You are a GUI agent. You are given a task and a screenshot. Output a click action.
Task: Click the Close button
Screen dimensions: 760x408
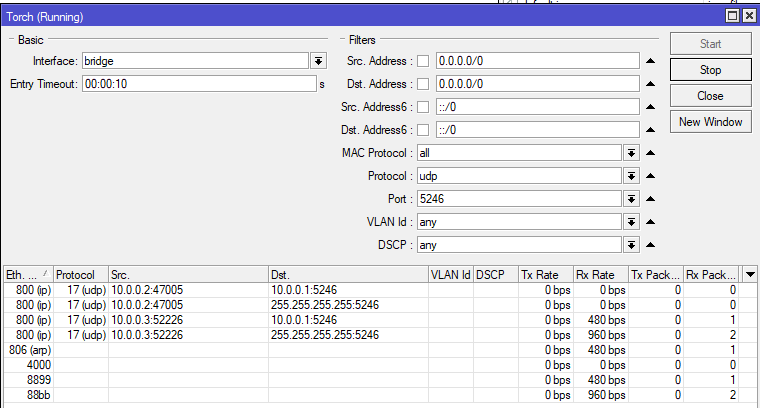tap(711, 96)
